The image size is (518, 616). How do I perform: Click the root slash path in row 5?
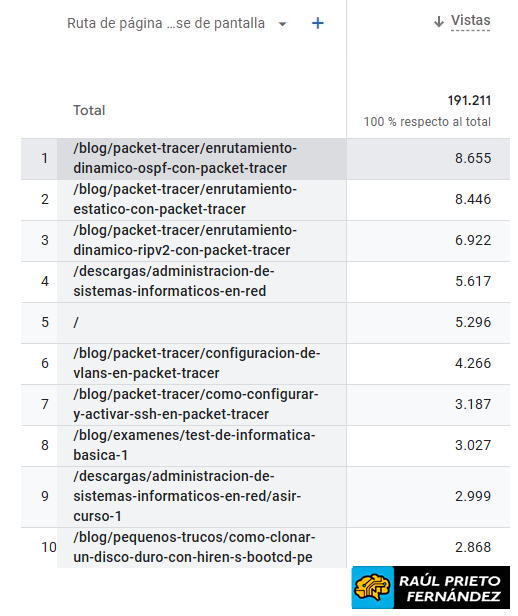76,323
